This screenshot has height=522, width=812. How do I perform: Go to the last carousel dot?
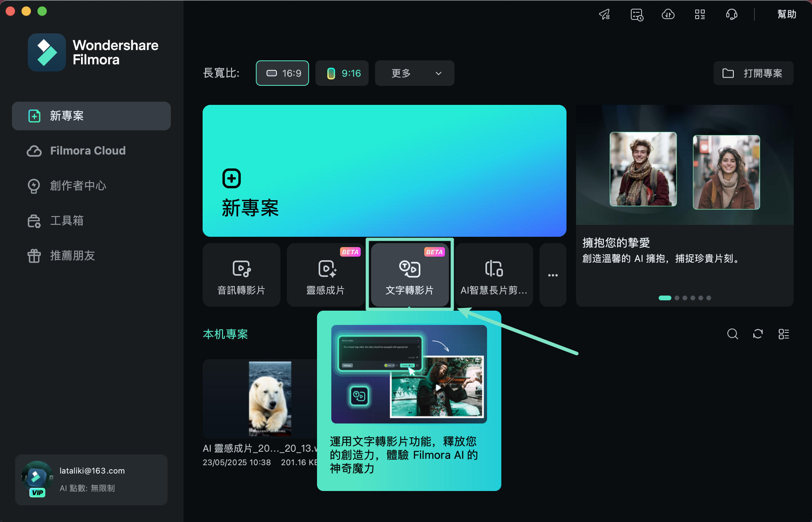coord(709,298)
